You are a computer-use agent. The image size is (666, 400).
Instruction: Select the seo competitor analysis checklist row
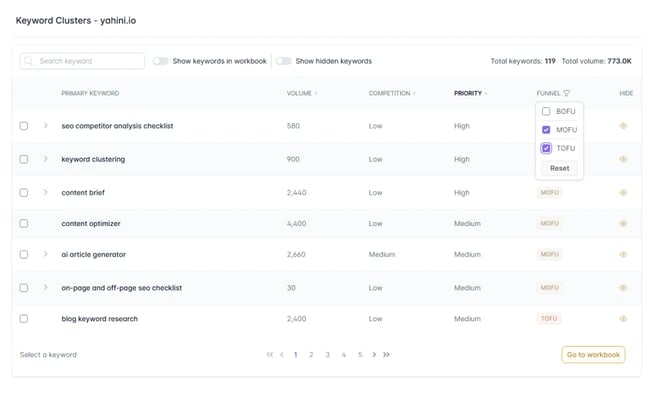24,126
